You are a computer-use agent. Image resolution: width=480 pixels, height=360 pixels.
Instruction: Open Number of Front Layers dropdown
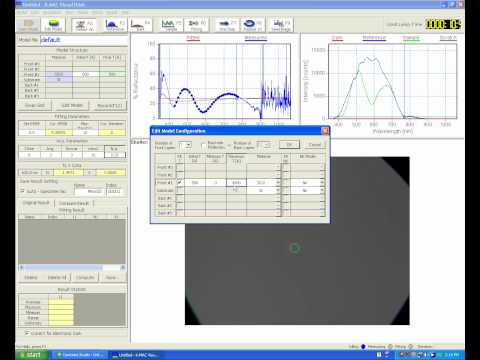[x=188, y=145]
